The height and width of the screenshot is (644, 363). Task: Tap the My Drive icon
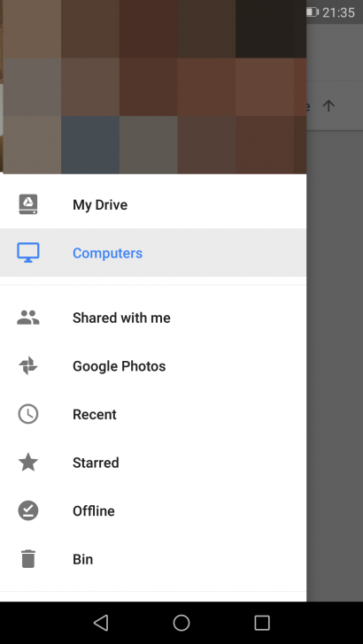click(x=28, y=204)
